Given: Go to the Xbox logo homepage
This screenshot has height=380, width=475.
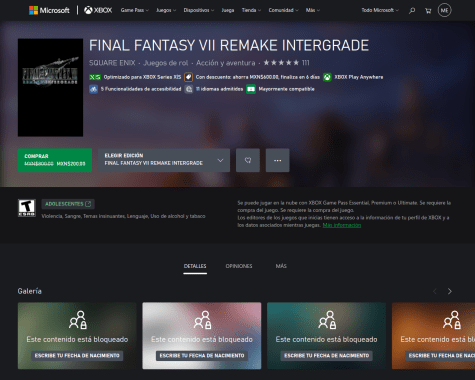Looking at the screenshot, I should pyautogui.click(x=98, y=10).
